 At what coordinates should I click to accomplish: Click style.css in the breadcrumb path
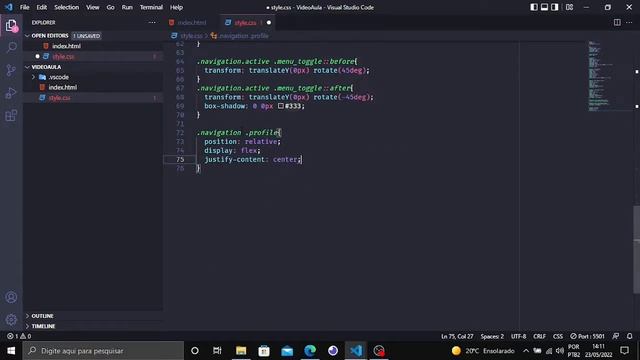[x=191, y=36]
